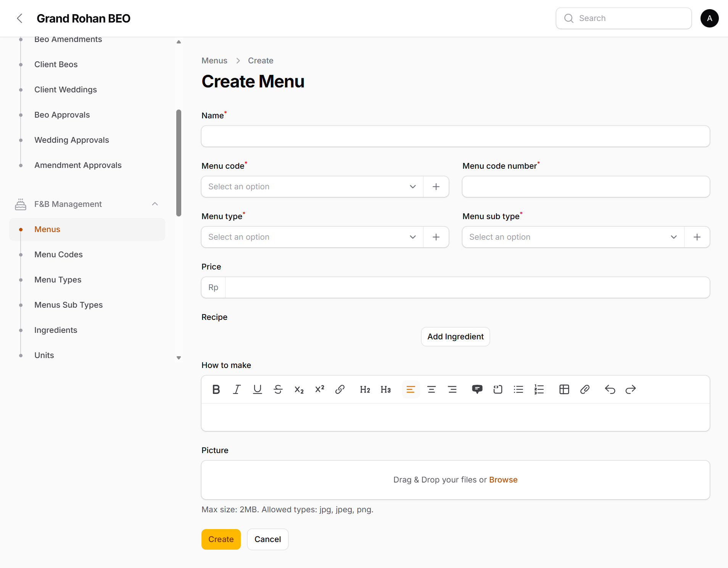Click into the Price field

pyautogui.click(x=467, y=287)
